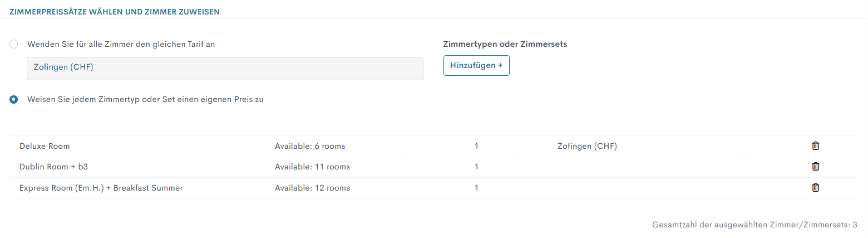This screenshot has width=868, height=238.
Task: Edit quantity for Express Room row
Action: tap(476, 188)
